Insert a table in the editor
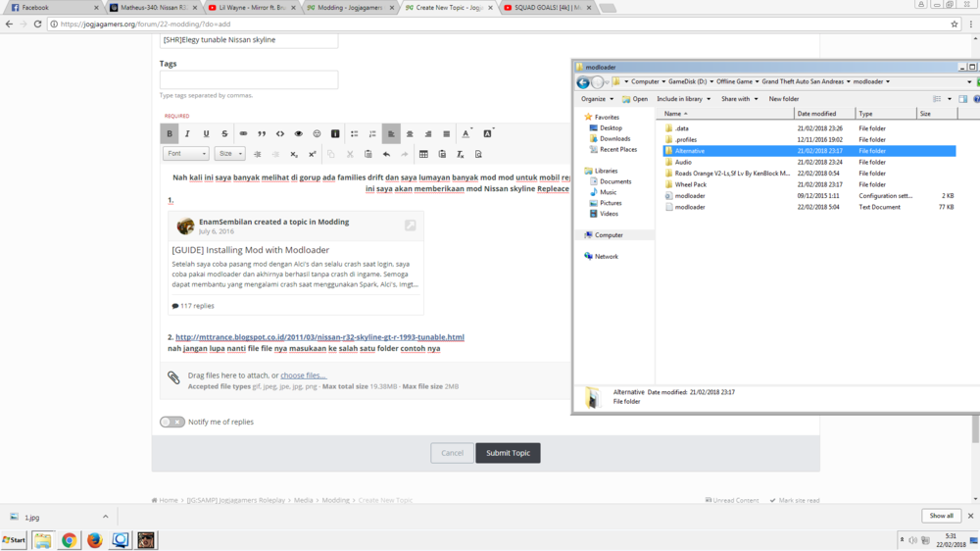The image size is (980, 551). [x=423, y=155]
